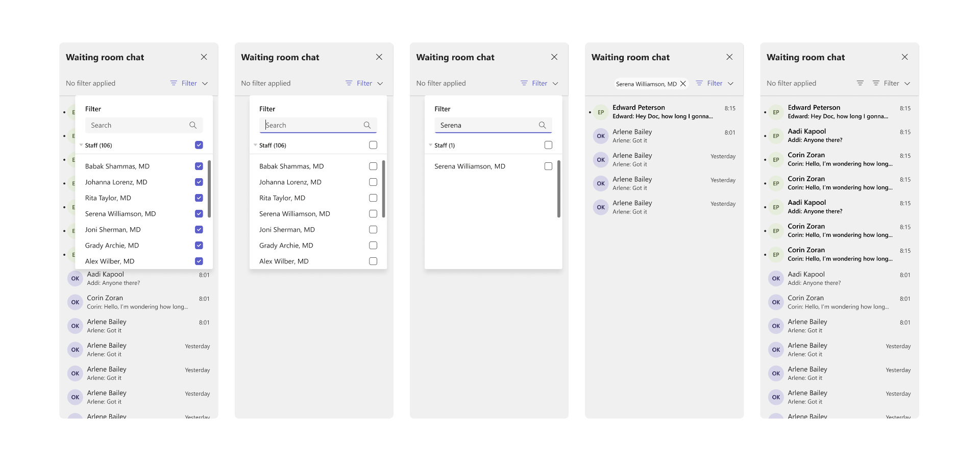This screenshot has height=461, width=980.
Task: Click the Search field in the checked-staff filter
Action: coord(144,125)
